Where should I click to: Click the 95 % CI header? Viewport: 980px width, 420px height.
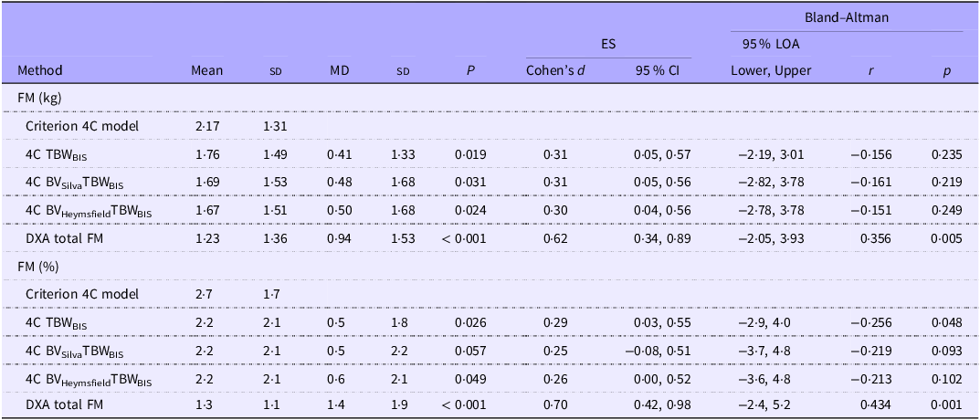pos(662,70)
